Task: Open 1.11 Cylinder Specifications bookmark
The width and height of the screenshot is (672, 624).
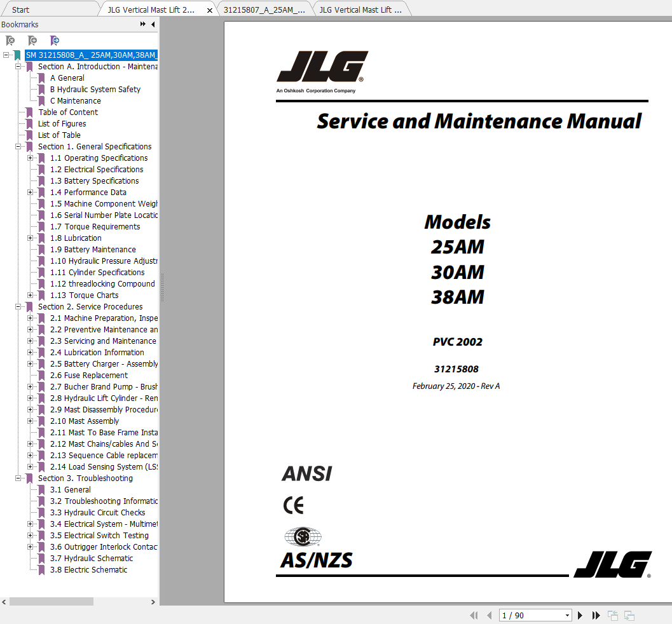Action: click(97, 273)
